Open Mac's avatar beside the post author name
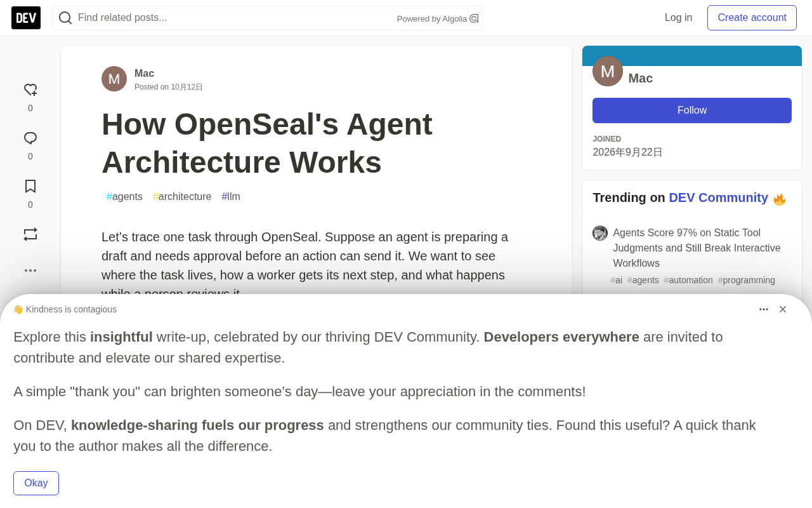 (114, 79)
